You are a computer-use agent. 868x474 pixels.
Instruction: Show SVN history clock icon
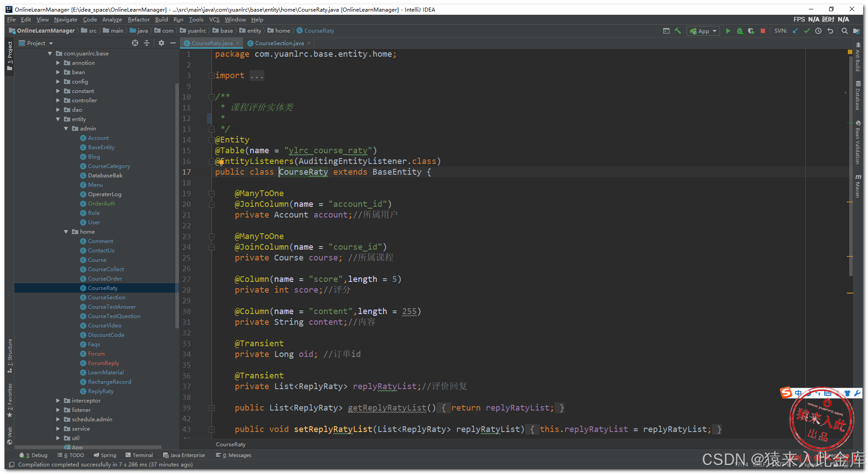[x=818, y=31]
